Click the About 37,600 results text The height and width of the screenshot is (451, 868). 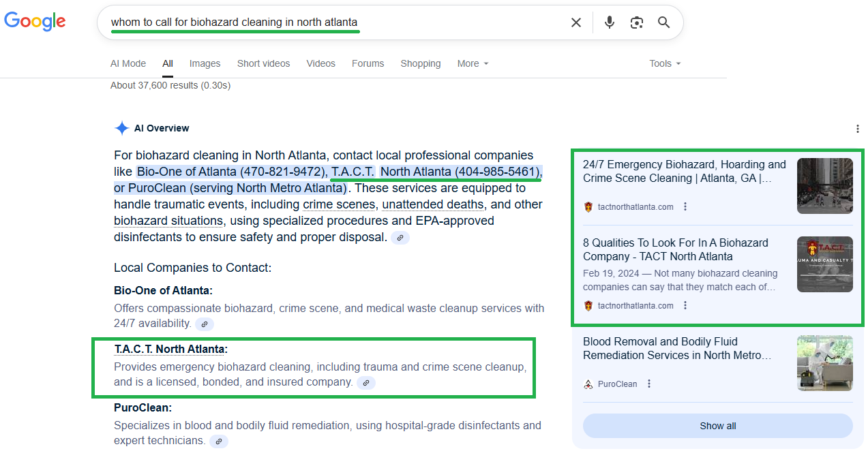[170, 85]
